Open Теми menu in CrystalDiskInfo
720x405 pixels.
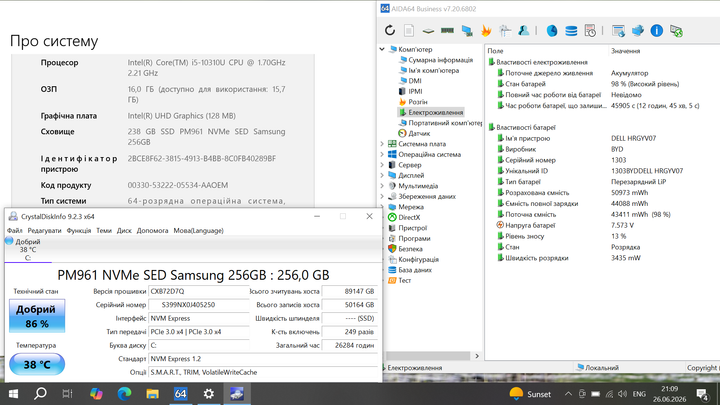coord(104,231)
